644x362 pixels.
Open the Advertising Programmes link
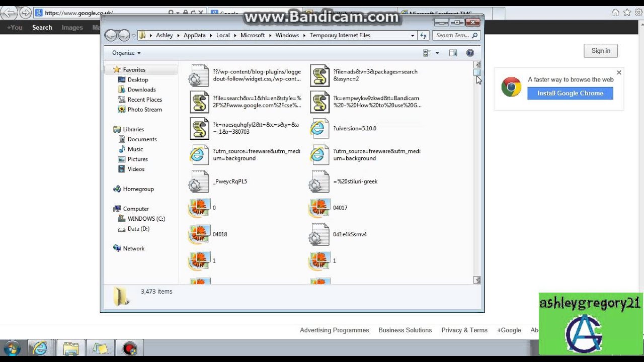pos(335,330)
